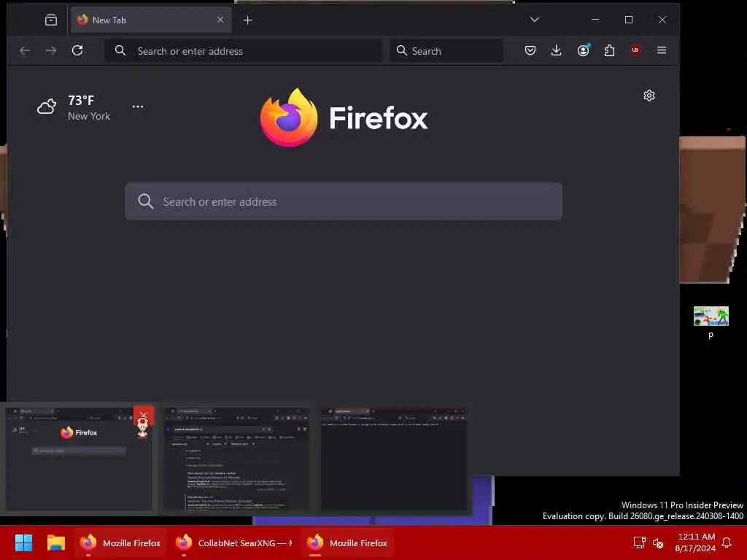The width and height of the screenshot is (747, 560).
Task: Select the New Tab browser tab
Action: (151, 20)
